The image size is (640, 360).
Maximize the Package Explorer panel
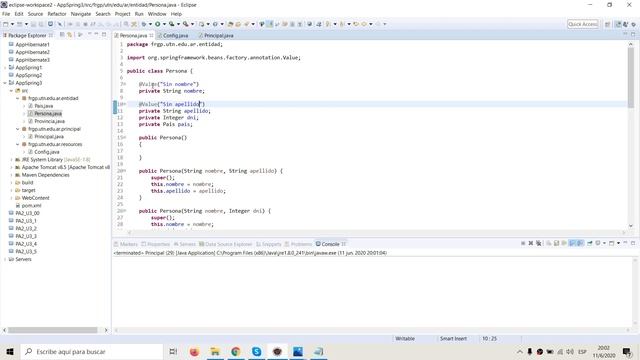(x=104, y=35)
